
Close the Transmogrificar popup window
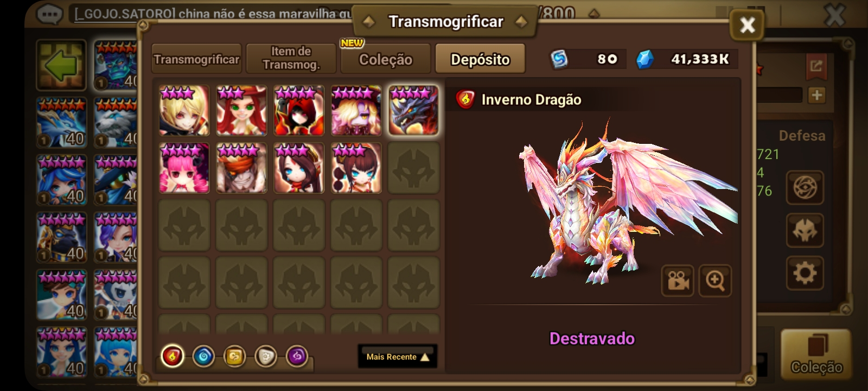point(748,25)
